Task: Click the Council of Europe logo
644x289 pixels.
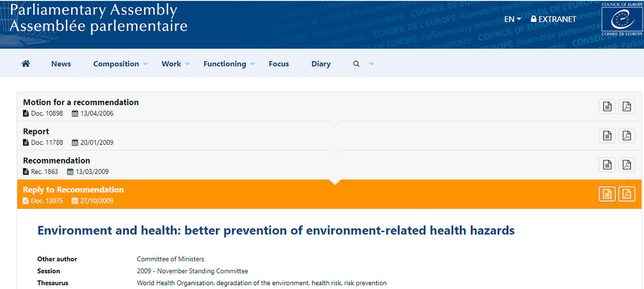Action: 622,20
